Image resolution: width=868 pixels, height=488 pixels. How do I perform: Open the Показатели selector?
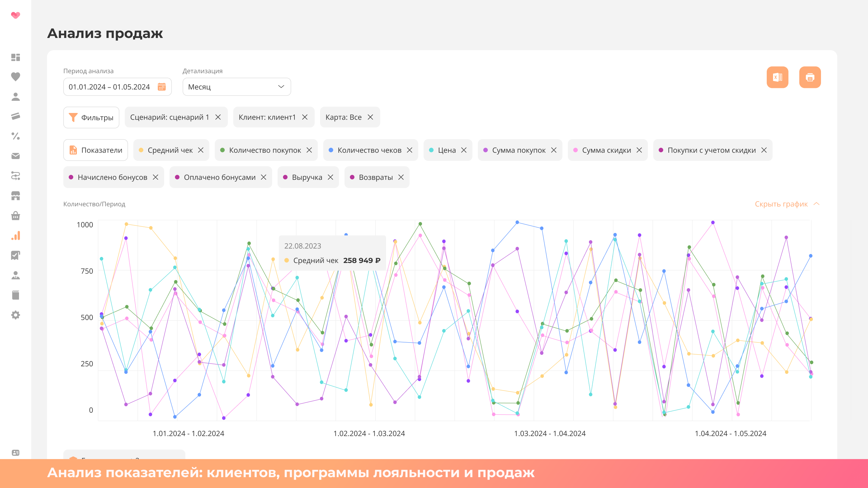(x=96, y=150)
